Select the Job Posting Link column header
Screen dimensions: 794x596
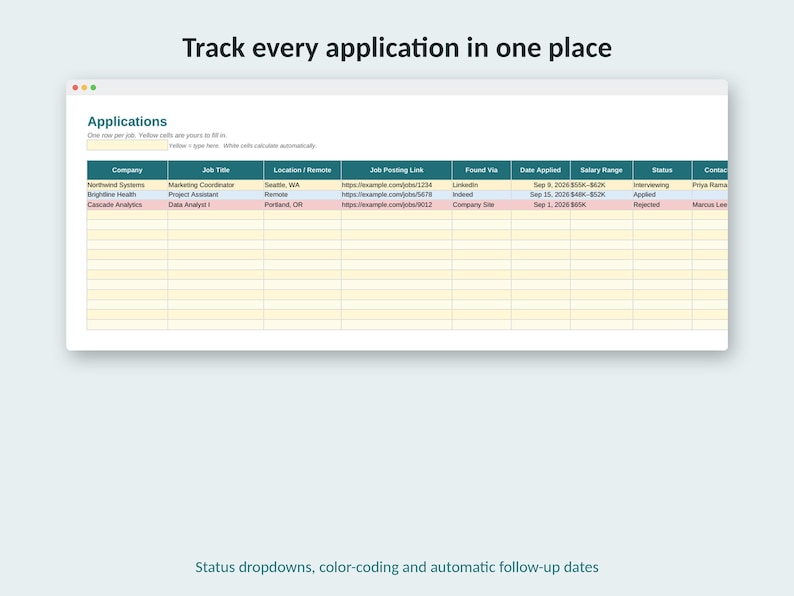[x=396, y=170]
